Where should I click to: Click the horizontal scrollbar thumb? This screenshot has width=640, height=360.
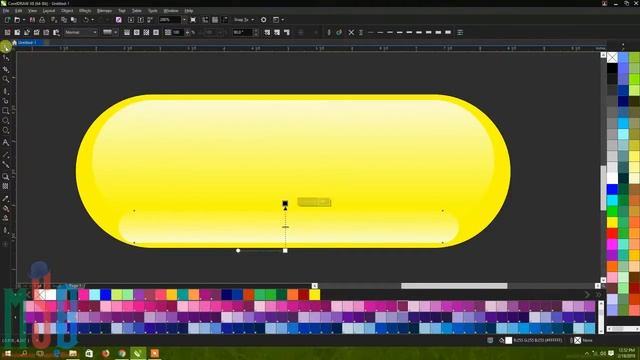point(454,286)
